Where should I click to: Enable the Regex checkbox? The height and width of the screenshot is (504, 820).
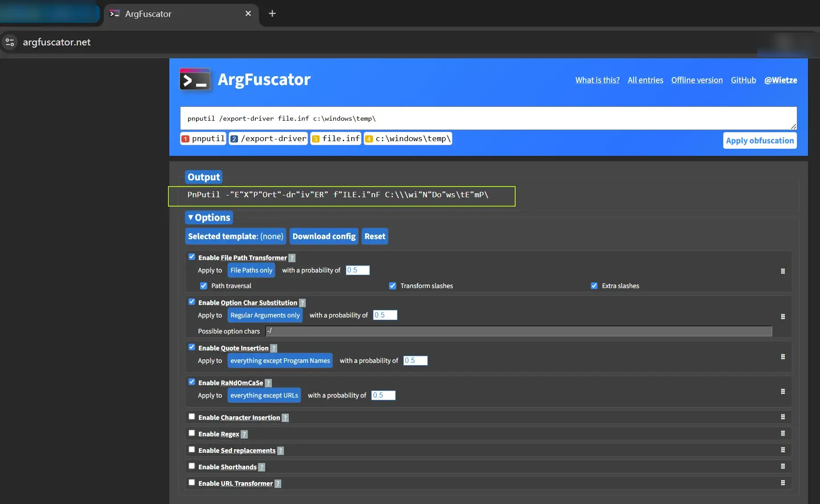[192, 433]
